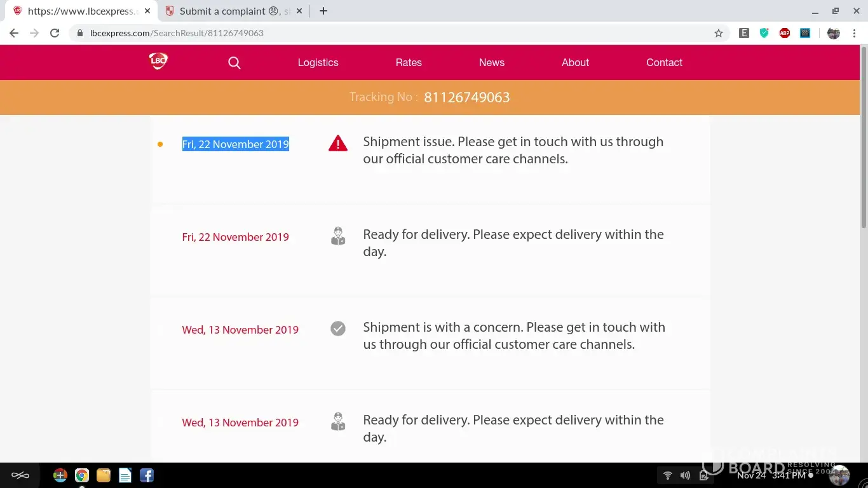Click the tracking number 81126749063
This screenshot has height=488, width=868.
[467, 97]
